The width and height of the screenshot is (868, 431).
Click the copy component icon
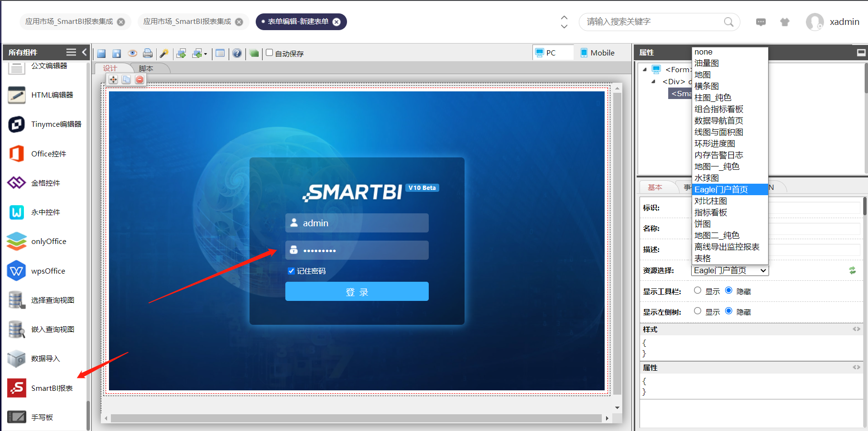tap(126, 79)
